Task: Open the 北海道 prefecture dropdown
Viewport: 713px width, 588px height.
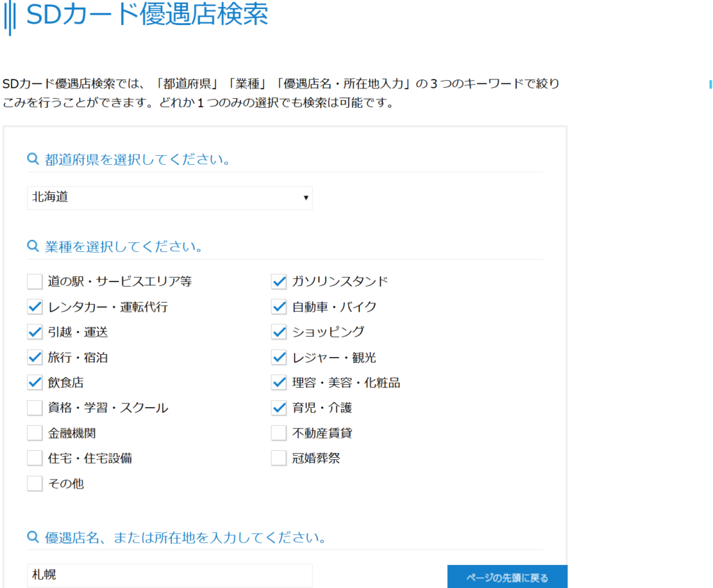Action: [x=169, y=198]
